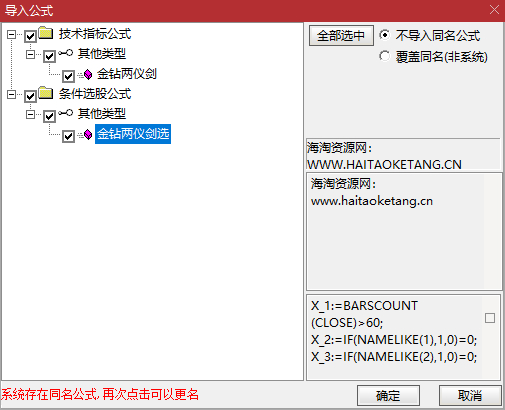
Task: Confirm import with the 确定 button
Action: pyautogui.click(x=388, y=396)
